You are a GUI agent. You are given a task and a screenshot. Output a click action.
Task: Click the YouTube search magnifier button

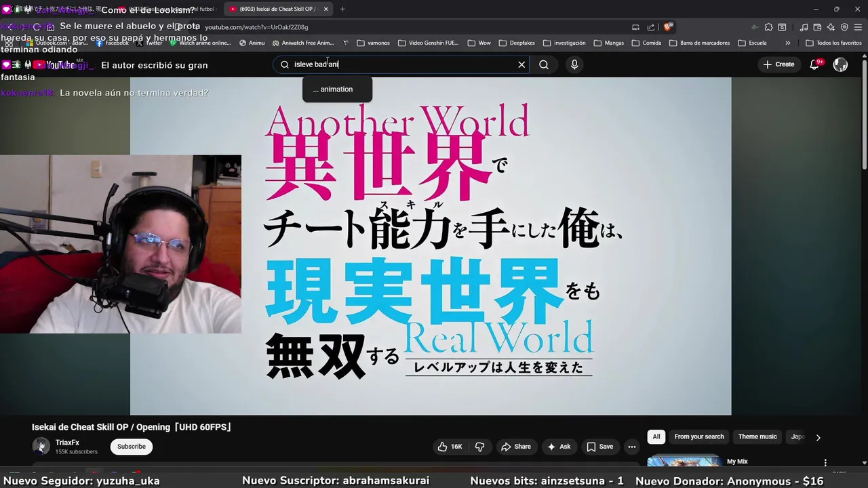tap(544, 64)
